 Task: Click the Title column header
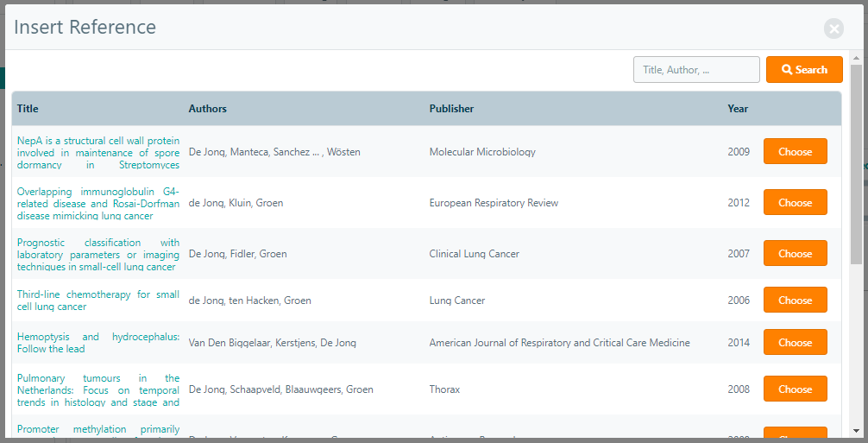click(28, 109)
